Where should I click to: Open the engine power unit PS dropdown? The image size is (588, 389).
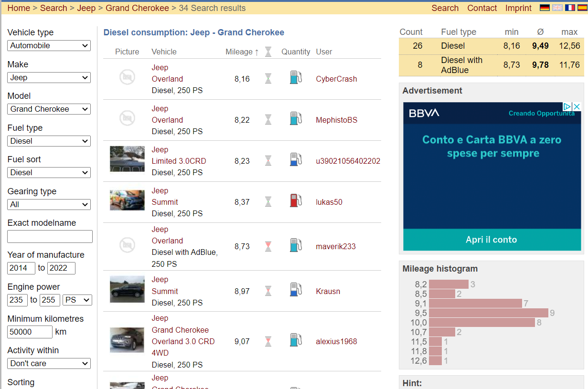[77, 300]
